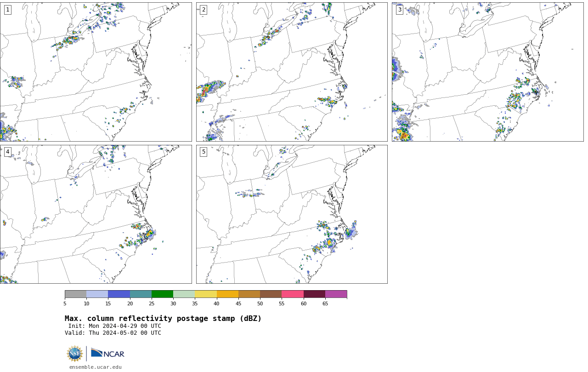This screenshot has height=372, width=588.
Task: Click the panel number 5 label box
Action: [x=204, y=152]
